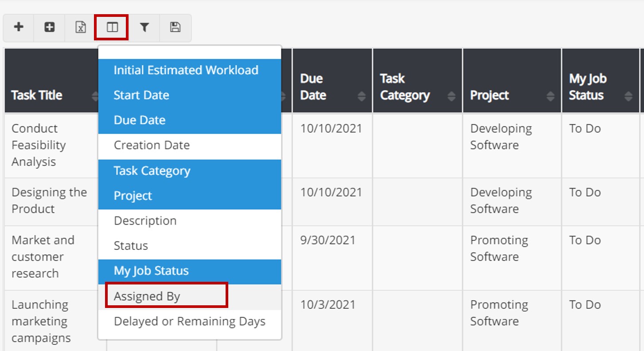The width and height of the screenshot is (644, 351).
Task: Hide the Start Date column
Action: 141,95
